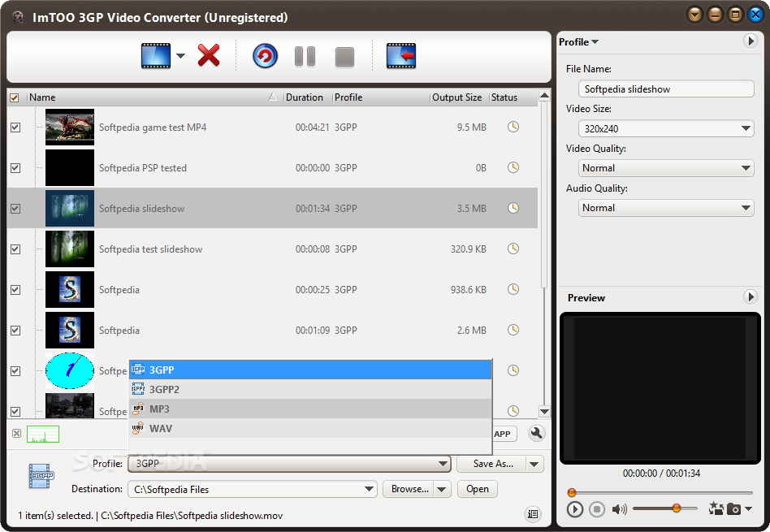
Task: Click status clock icon of game test MP4
Action: 513,127
